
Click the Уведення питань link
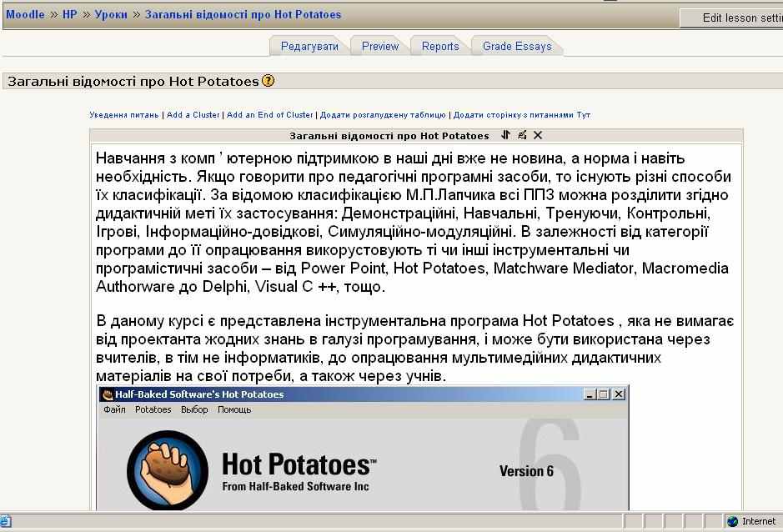coord(123,115)
